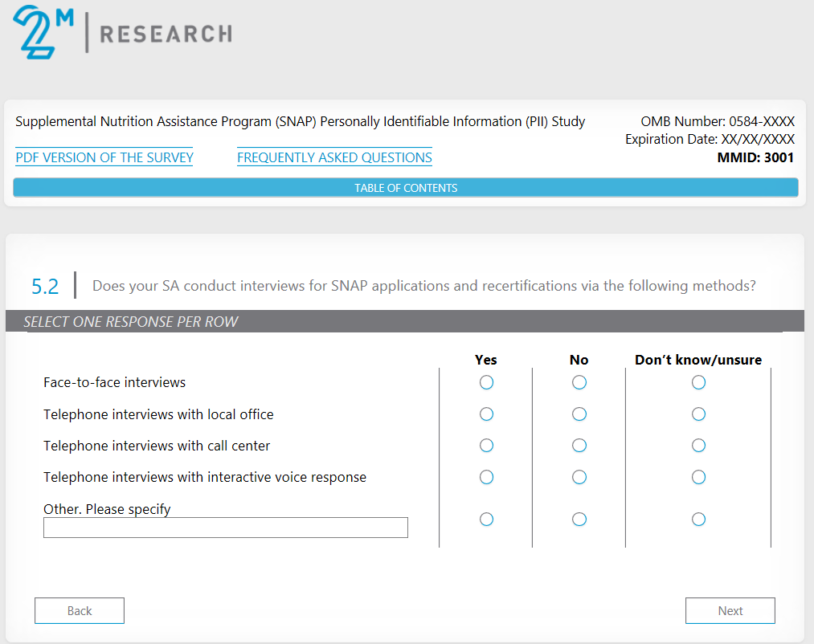Viewport: 814px width, 644px height.
Task: Go back to the previous survey page
Action: coord(80,611)
